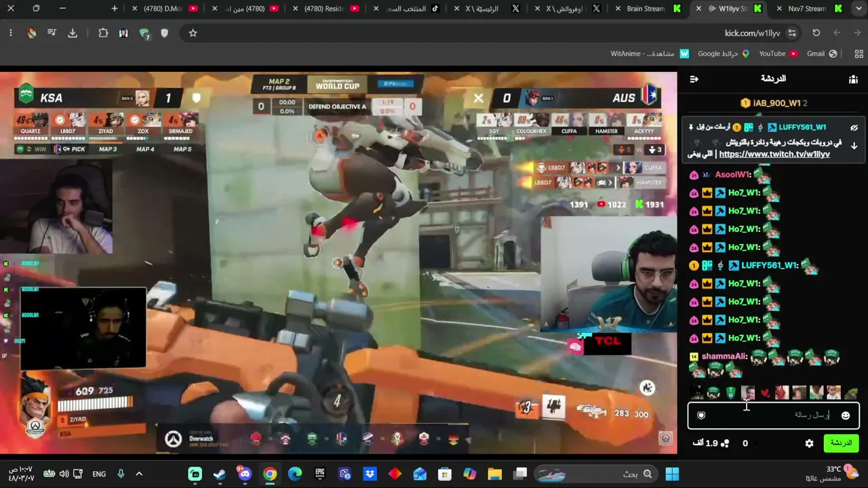The height and width of the screenshot is (488, 868).
Task: Click the green chat send button
Action: 841,443
